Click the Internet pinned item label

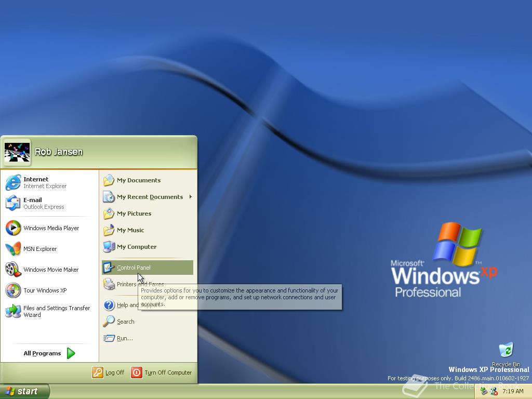point(36,179)
